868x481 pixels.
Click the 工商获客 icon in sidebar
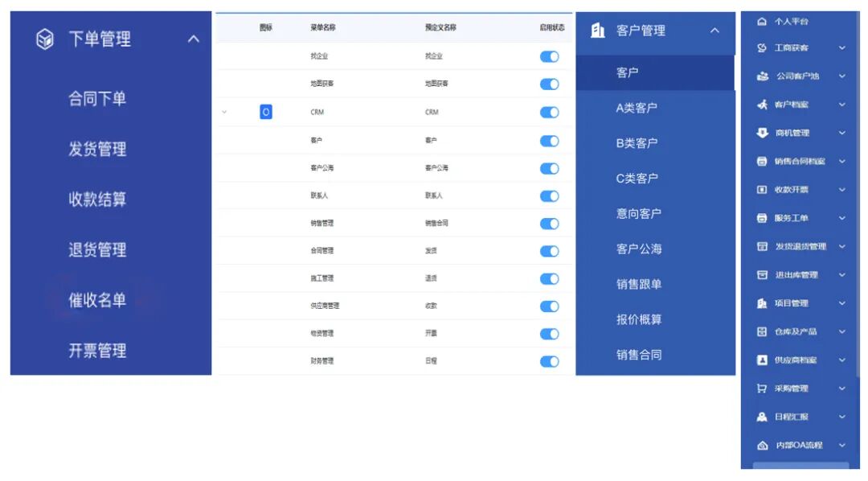pos(762,47)
